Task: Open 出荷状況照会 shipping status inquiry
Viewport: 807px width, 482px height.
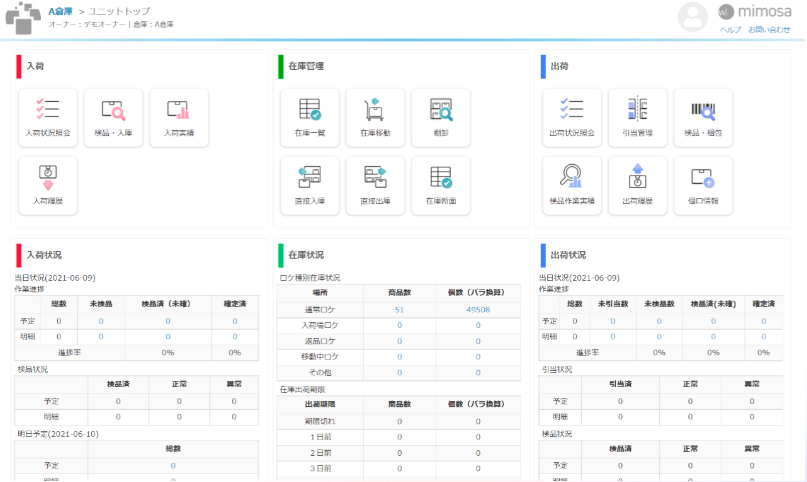Action: (572, 117)
